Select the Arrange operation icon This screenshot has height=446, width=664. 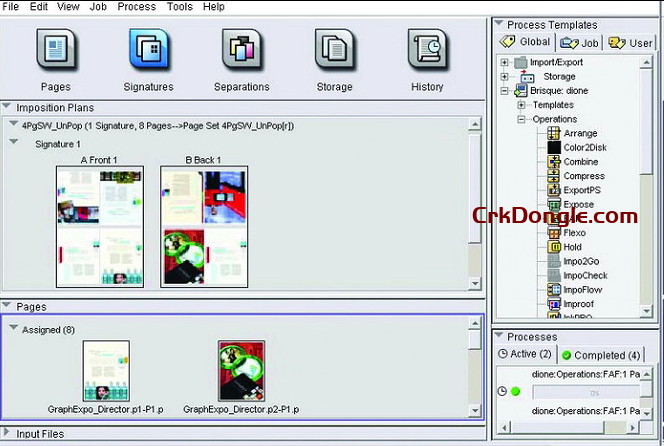[553, 133]
